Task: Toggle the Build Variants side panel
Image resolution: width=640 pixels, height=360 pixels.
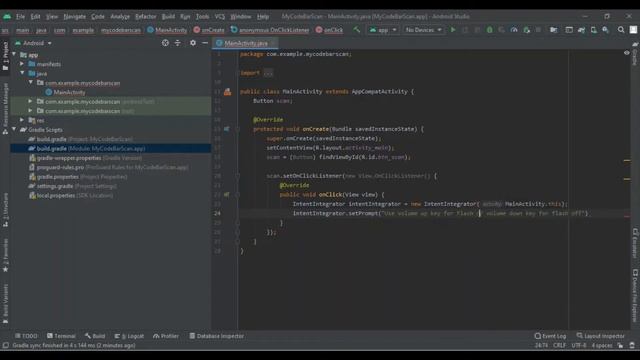Action: pyautogui.click(x=5, y=304)
